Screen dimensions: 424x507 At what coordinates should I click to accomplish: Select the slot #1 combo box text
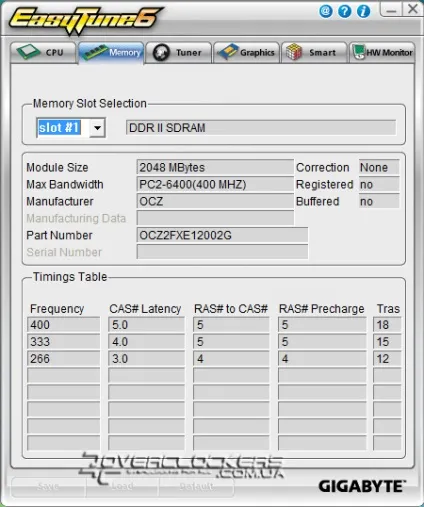pyautogui.click(x=59, y=128)
